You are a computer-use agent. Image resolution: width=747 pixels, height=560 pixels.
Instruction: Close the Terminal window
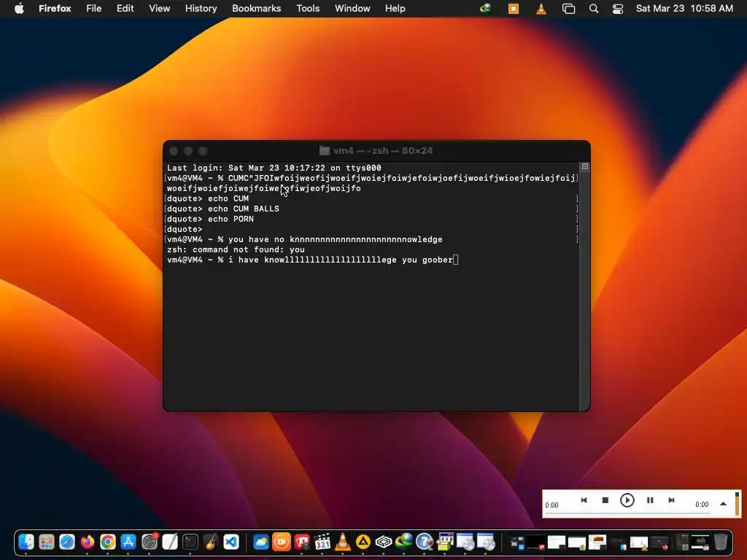pos(174,151)
